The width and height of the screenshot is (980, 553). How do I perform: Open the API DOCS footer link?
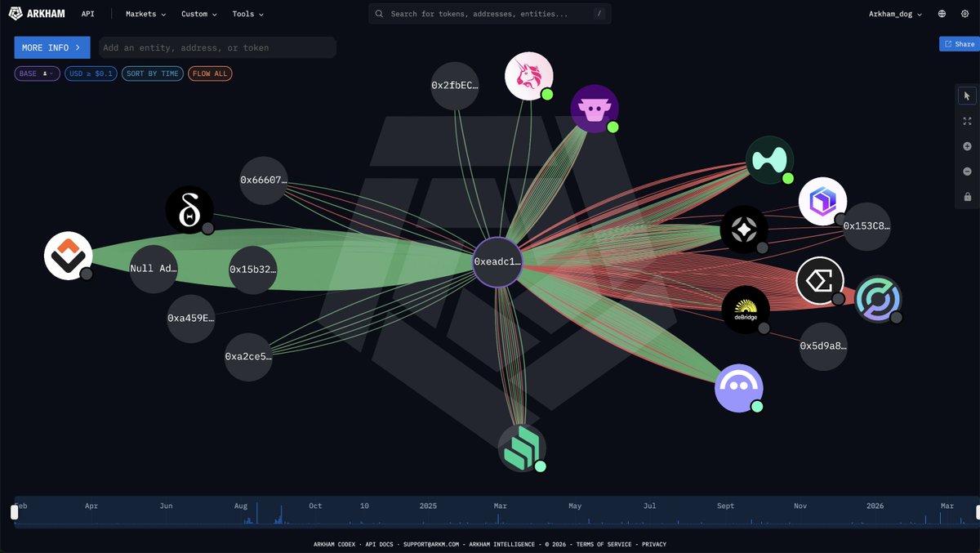(378, 544)
